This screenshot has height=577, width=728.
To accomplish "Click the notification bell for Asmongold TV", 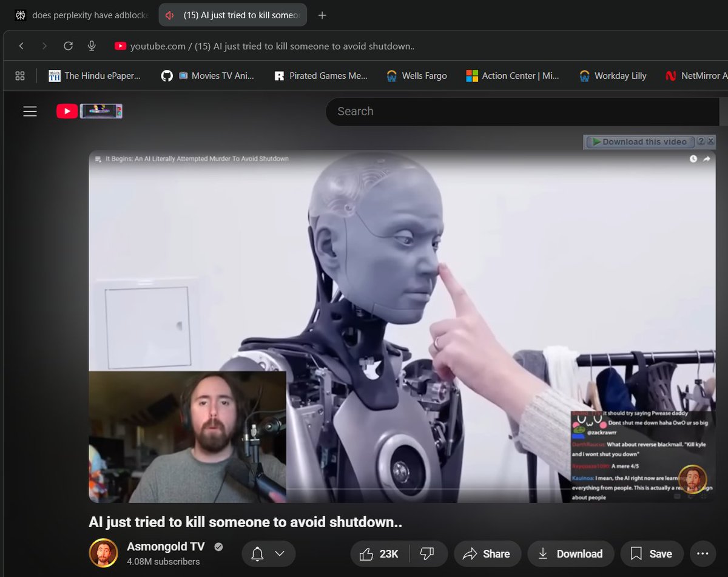I will (x=257, y=553).
